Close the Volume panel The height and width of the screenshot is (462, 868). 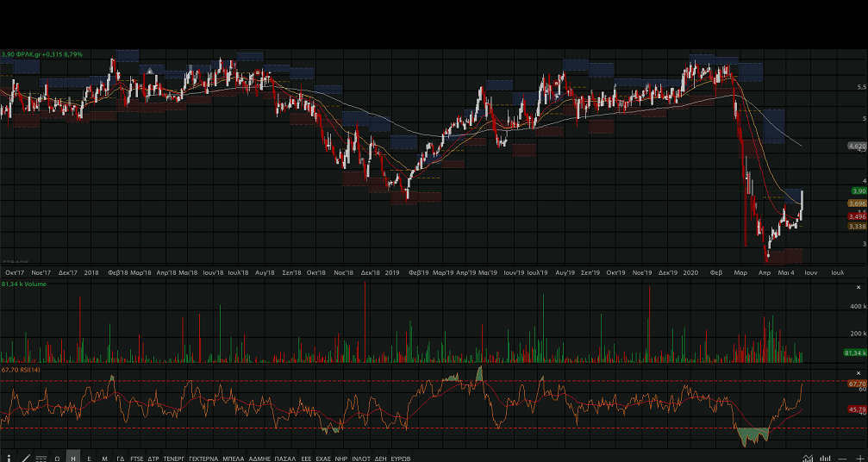858,287
